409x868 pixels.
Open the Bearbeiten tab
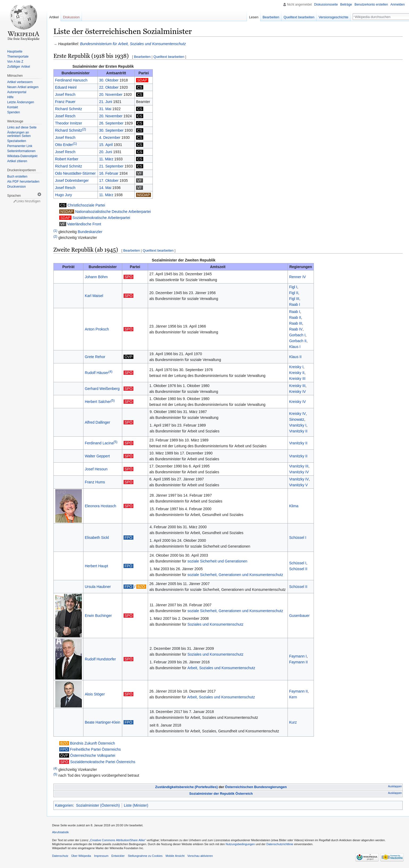click(x=271, y=17)
